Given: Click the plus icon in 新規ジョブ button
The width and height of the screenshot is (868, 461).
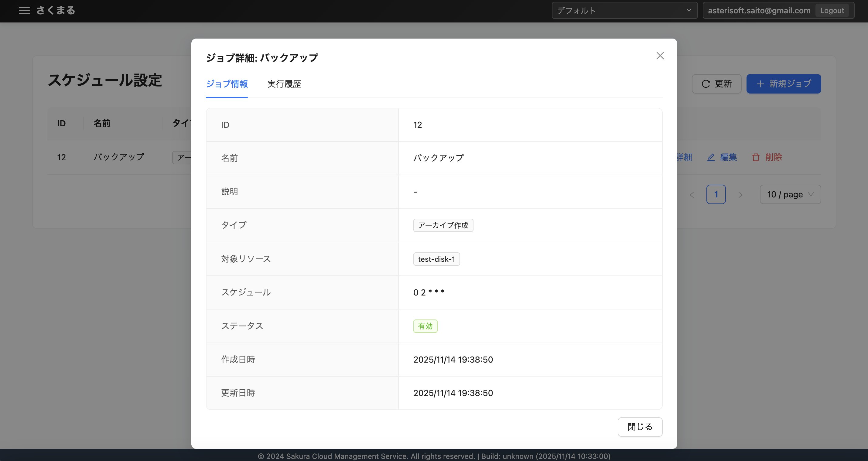Looking at the screenshot, I should point(760,84).
